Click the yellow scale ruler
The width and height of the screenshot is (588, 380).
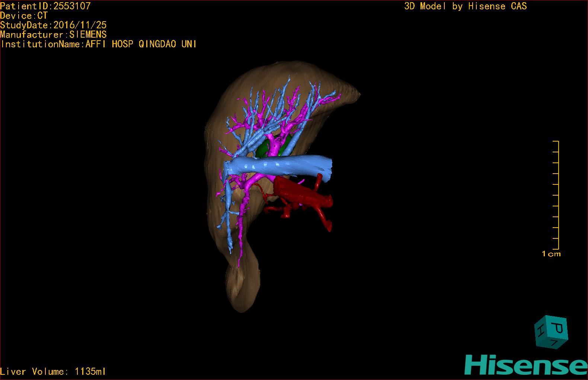pyautogui.click(x=556, y=195)
